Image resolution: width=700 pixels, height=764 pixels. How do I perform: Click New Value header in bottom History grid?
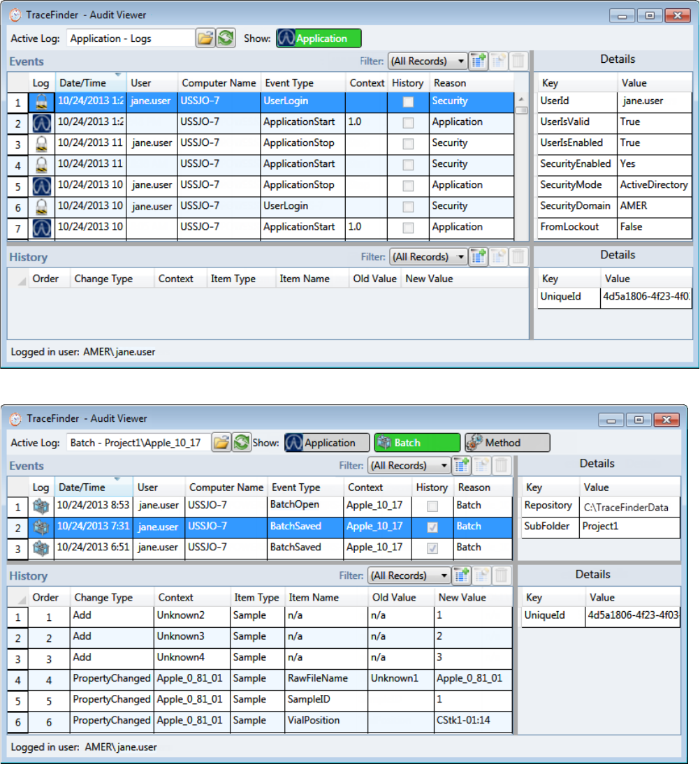[473, 597]
